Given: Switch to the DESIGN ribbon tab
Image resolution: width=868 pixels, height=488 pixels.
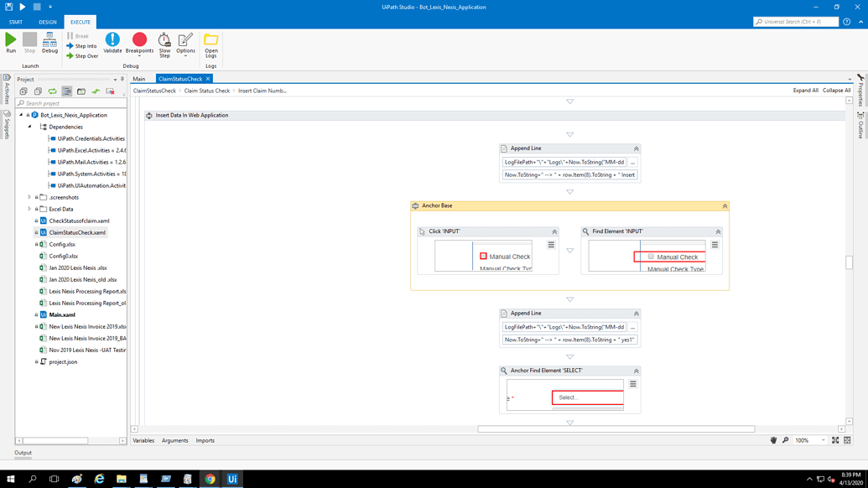Looking at the screenshot, I should point(48,22).
